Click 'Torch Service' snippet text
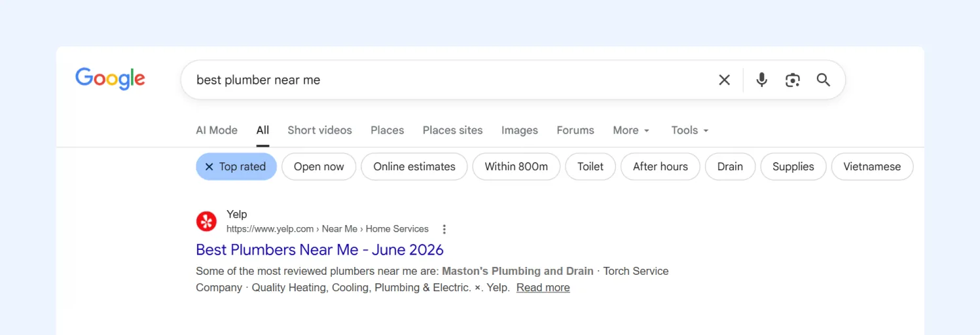Viewport: 980px width, 335px height. [x=636, y=271]
